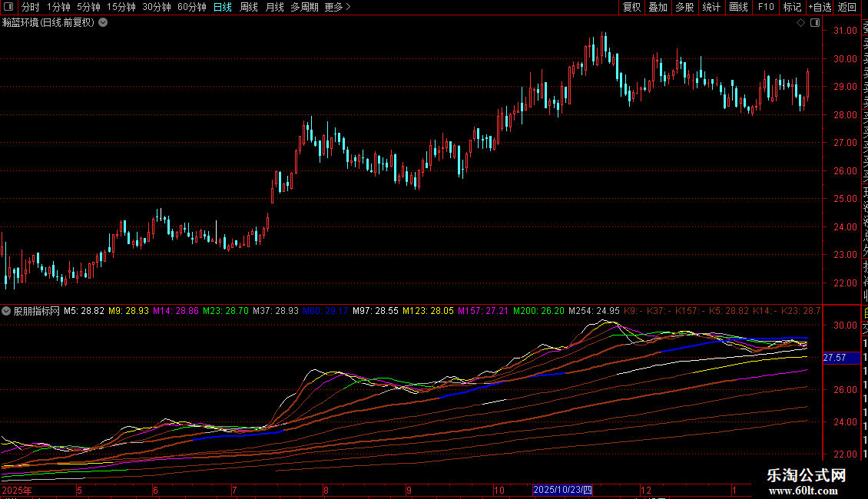Select the 5分钟 period tab

tap(88, 7)
